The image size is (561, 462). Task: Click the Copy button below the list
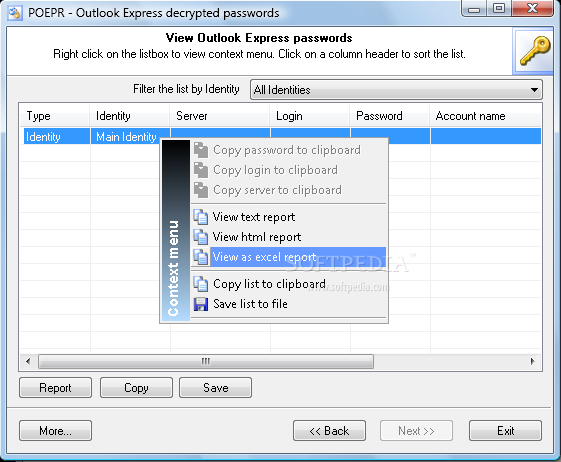[x=136, y=388]
